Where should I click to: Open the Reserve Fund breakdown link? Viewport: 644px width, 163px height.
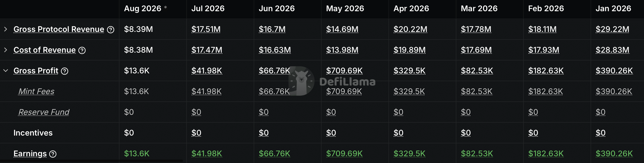point(44,112)
